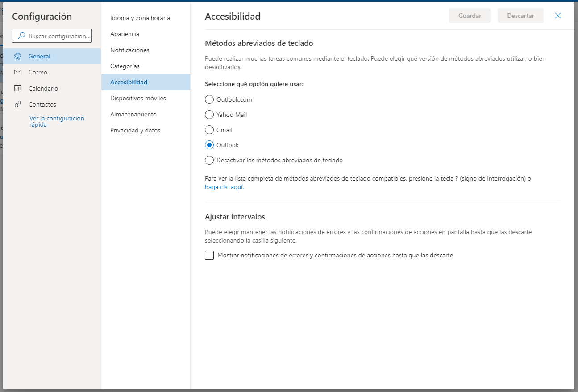Follow the haga clic aquí link

click(x=225, y=187)
